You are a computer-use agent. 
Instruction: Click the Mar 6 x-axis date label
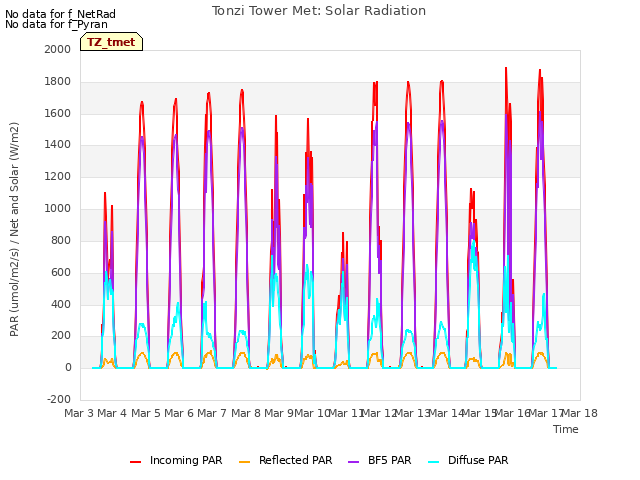click(x=179, y=413)
